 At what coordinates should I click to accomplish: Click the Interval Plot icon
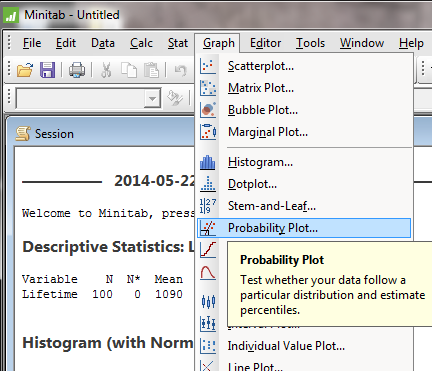208,324
